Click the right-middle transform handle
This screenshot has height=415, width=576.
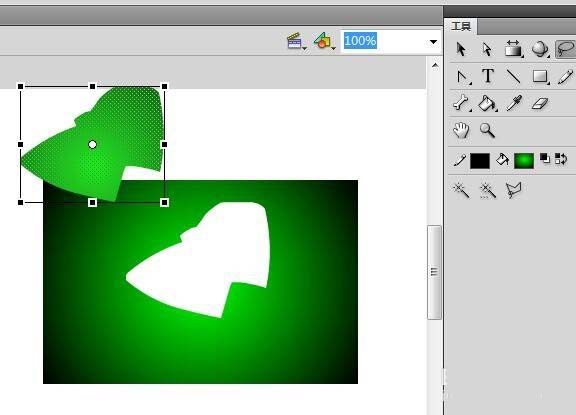pos(165,145)
